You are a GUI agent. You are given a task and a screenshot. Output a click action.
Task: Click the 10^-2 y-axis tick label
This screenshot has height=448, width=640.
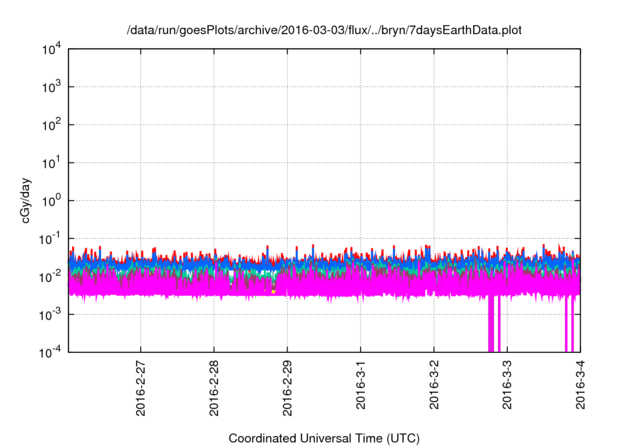pos(50,277)
